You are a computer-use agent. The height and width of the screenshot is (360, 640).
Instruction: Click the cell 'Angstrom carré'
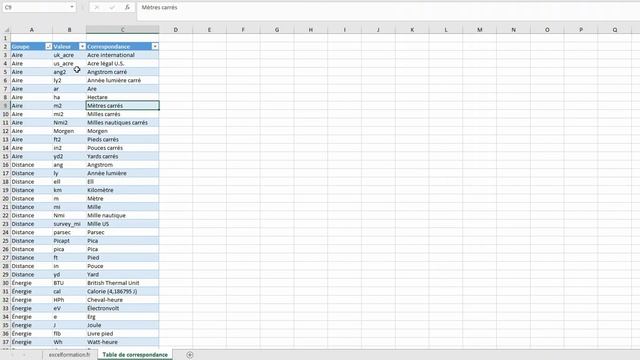[122, 72]
